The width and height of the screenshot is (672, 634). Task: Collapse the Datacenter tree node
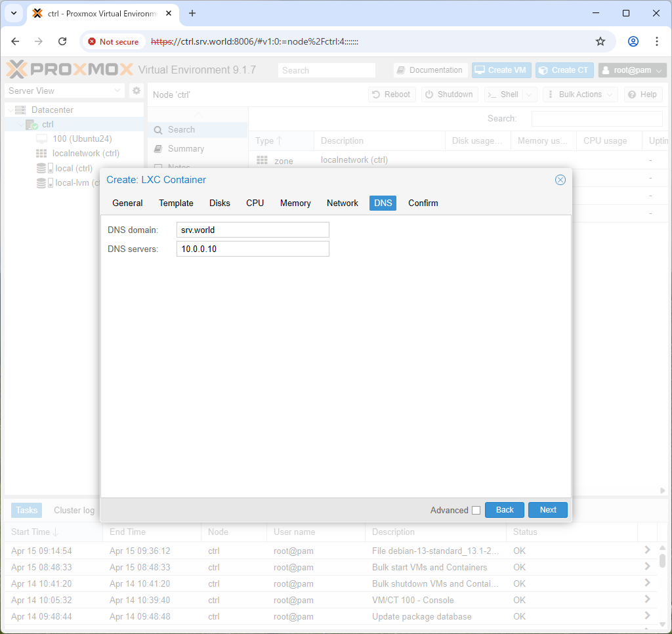point(10,110)
